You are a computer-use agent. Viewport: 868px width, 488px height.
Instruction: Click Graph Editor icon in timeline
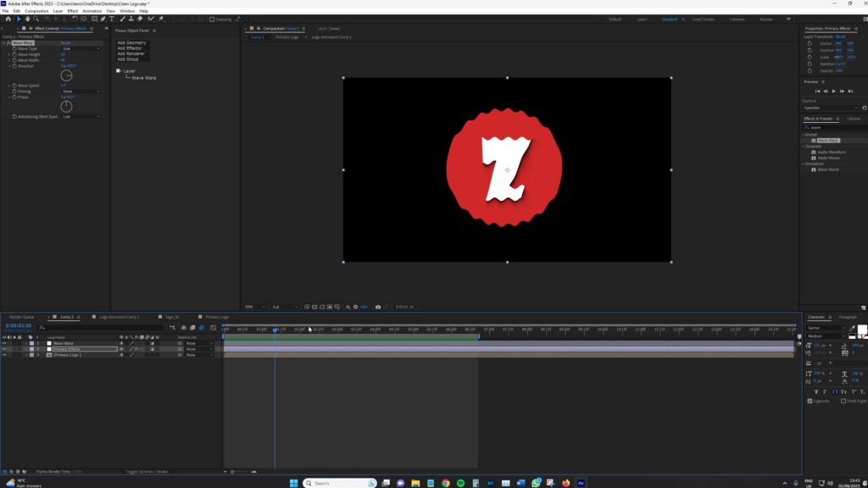click(213, 328)
